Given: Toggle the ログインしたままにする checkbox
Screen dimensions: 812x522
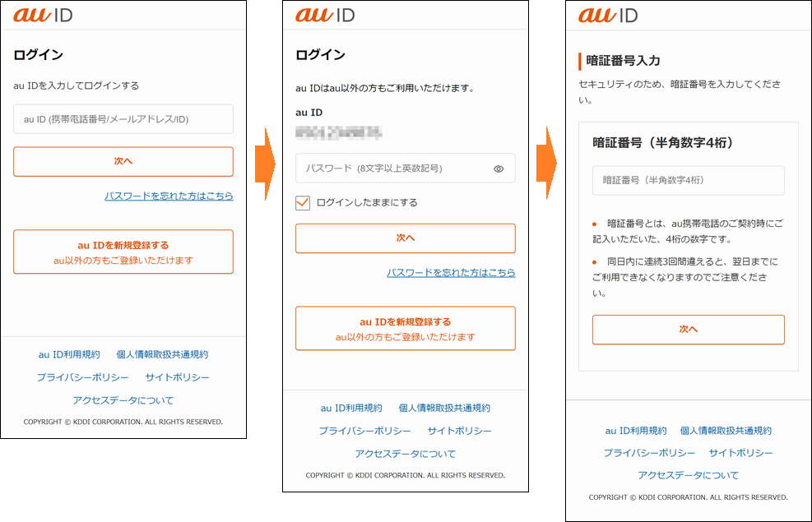Looking at the screenshot, I should pyautogui.click(x=303, y=202).
